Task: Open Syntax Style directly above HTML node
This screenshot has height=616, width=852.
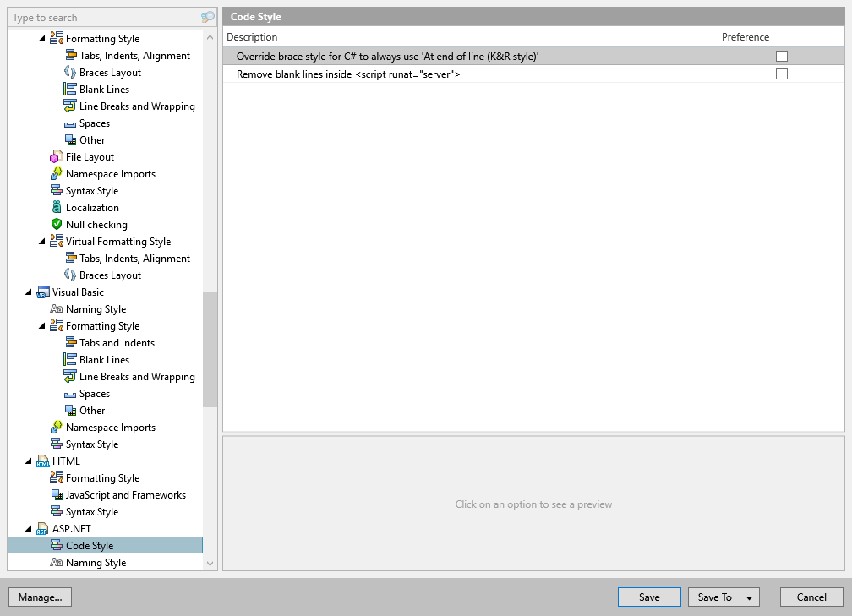Action: (x=92, y=444)
